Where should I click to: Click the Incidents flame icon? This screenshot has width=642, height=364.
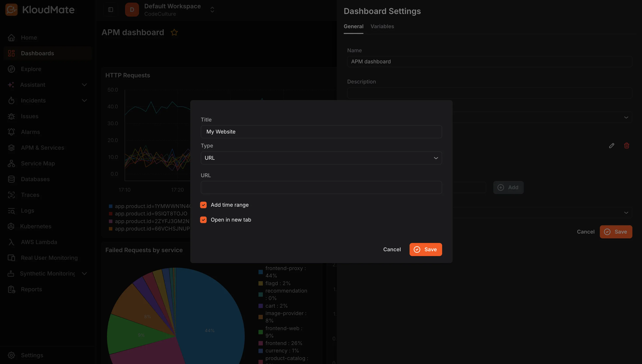[x=11, y=101]
